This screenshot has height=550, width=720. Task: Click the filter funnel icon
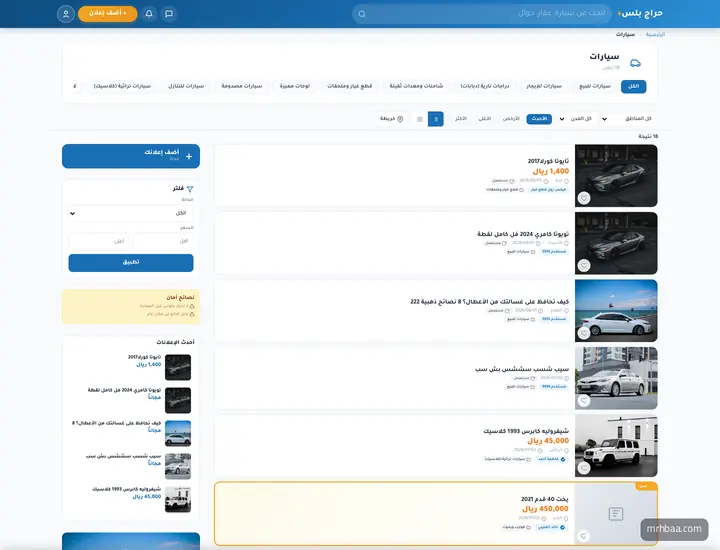pyautogui.click(x=190, y=189)
